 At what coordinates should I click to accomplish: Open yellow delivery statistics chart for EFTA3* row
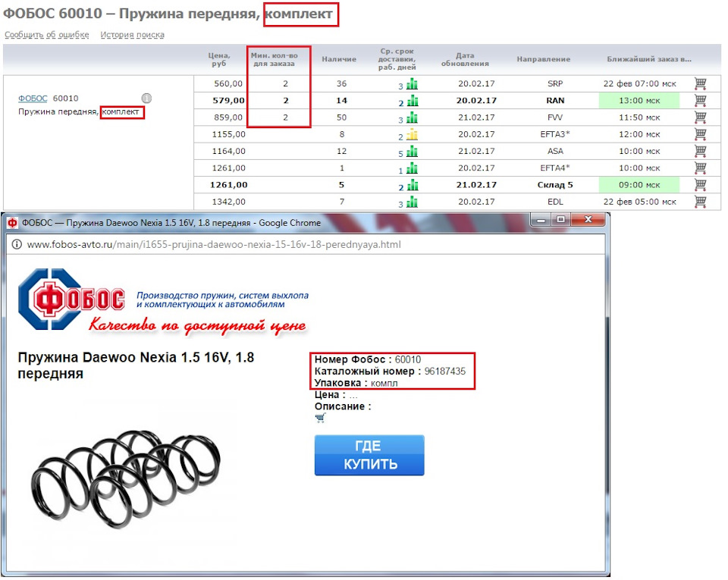[412, 134]
